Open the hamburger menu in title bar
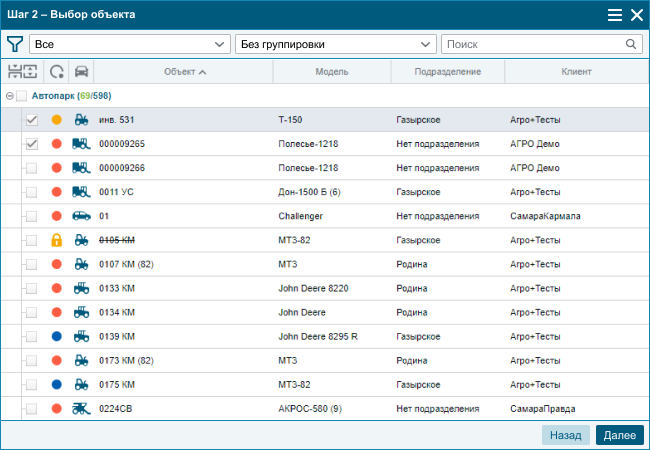The width and height of the screenshot is (650, 450). coord(615,15)
